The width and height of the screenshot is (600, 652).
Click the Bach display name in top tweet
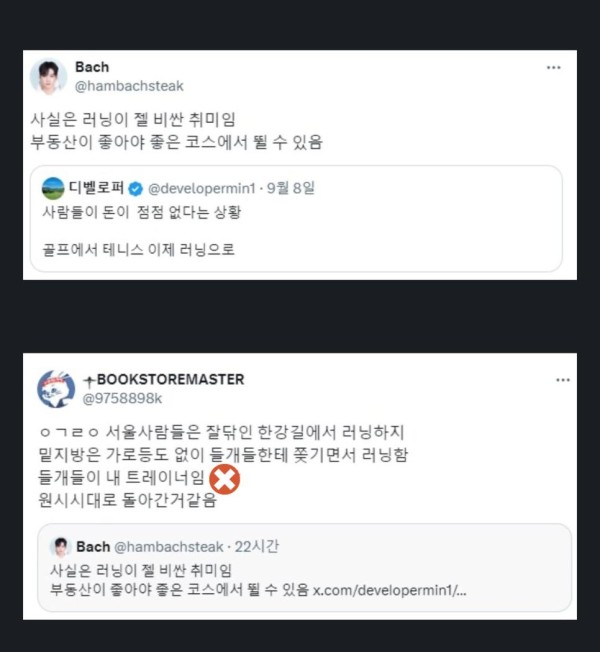point(92,67)
